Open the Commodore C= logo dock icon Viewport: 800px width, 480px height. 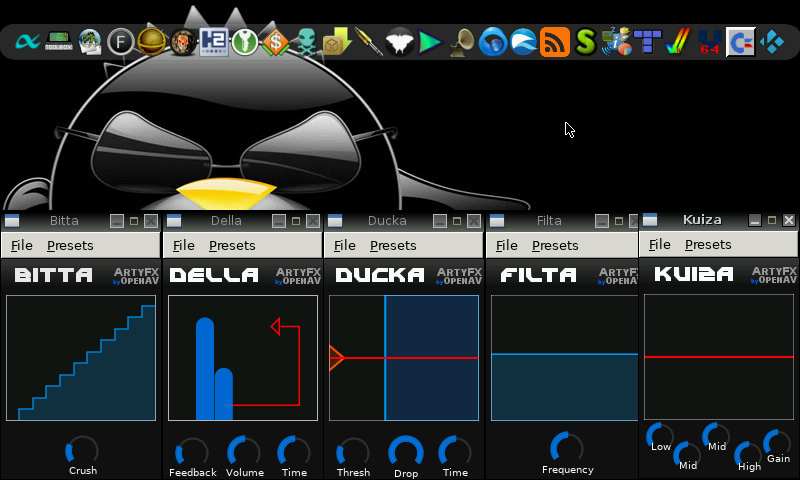[x=740, y=42]
